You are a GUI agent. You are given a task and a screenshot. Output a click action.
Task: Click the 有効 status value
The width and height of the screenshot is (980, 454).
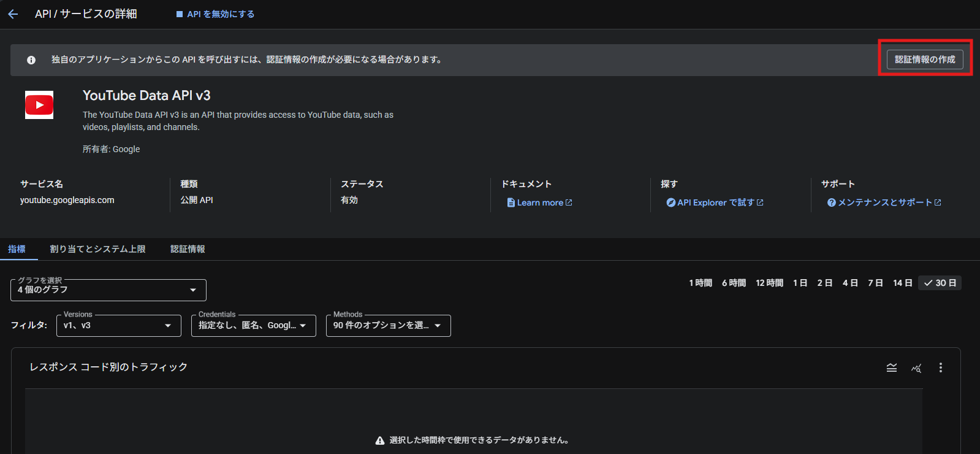coord(349,200)
